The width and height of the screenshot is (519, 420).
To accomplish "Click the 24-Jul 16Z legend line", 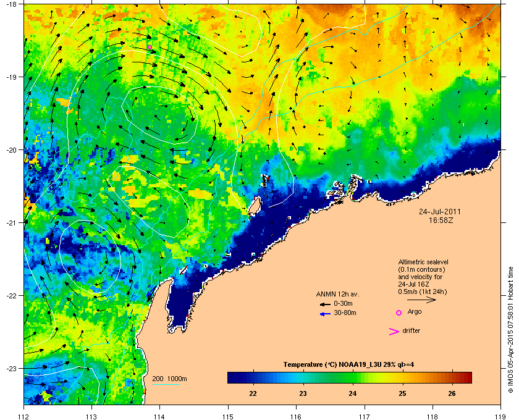I will (413, 284).
